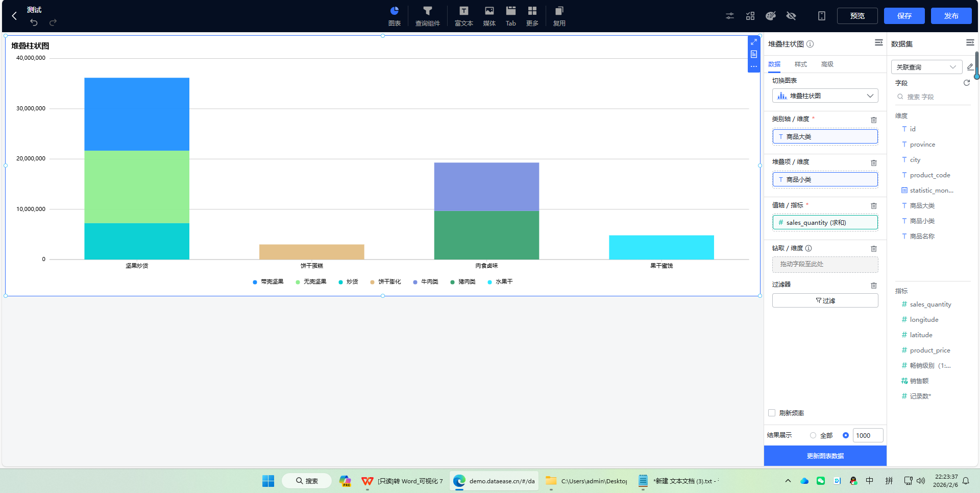
Task: Edit the dataset with pencil icon
Action: pos(970,67)
